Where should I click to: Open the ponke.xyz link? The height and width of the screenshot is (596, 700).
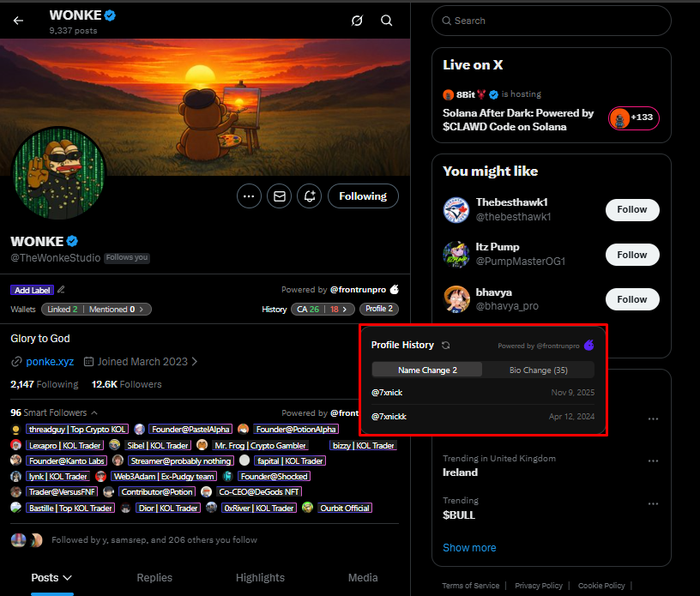(50, 362)
